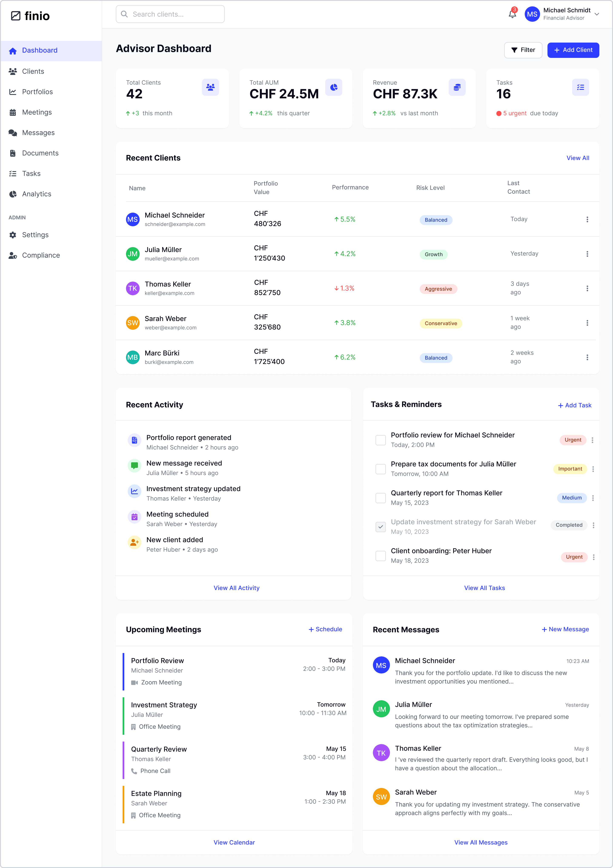Select the Analytics chart icon in sidebar
613x868 pixels.
[13, 193]
